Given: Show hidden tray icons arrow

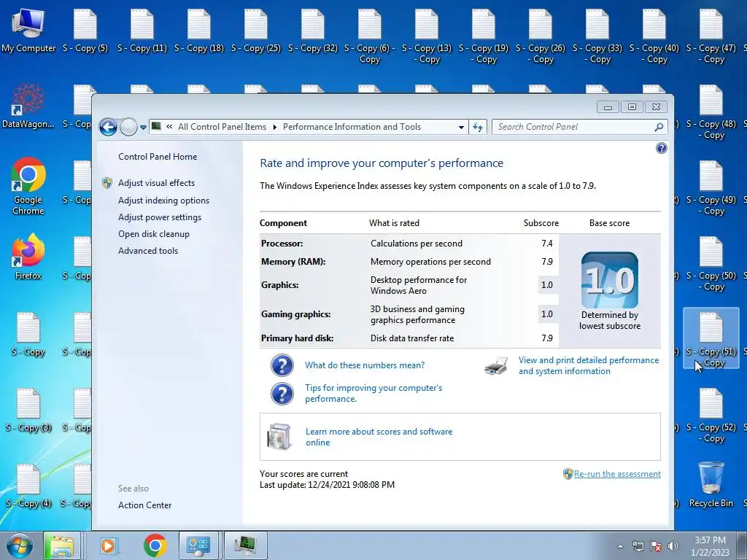Looking at the screenshot, I should pyautogui.click(x=620, y=546).
